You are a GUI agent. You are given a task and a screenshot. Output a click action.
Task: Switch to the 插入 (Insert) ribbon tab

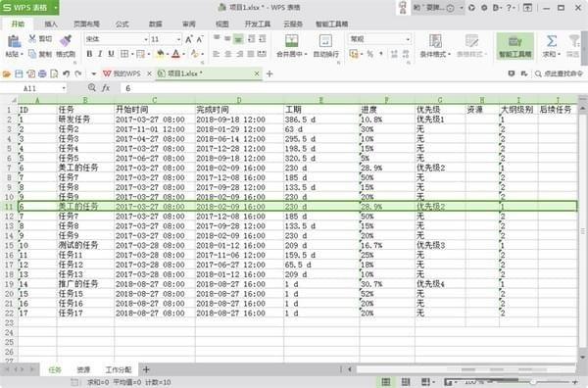click(x=51, y=24)
